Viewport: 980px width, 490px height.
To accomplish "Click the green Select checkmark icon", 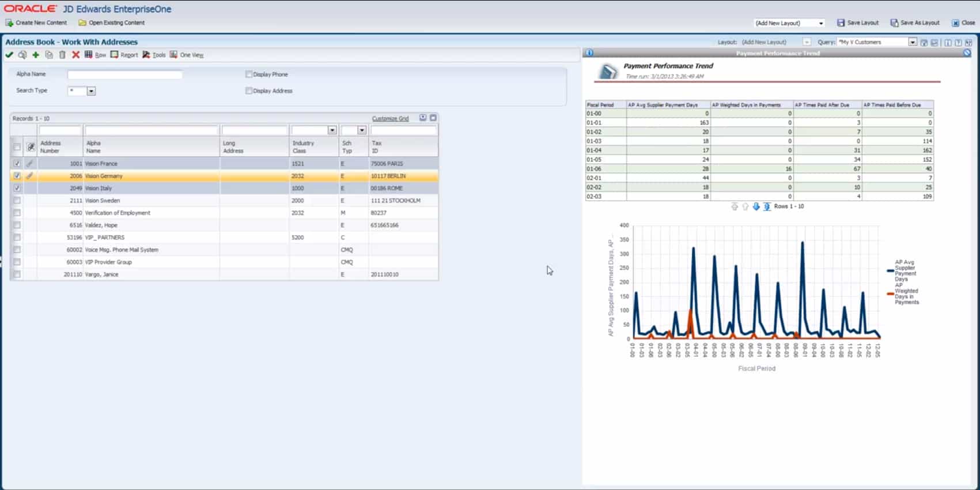I will tap(9, 55).
